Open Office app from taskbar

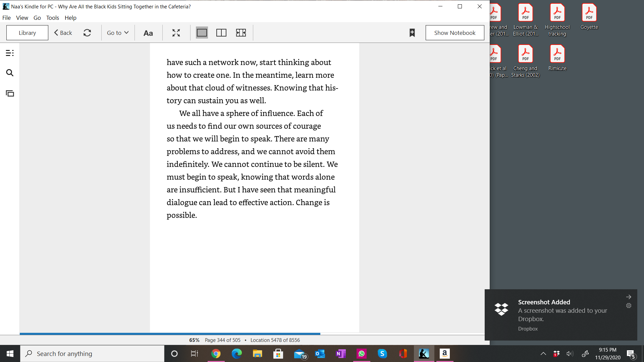[403, 354]
